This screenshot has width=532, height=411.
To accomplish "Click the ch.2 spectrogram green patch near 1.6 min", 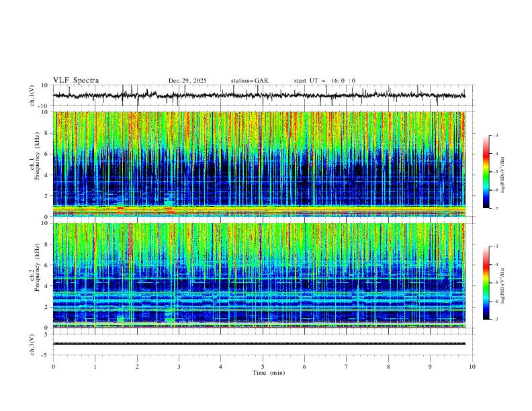I will click(x=120, y=319).
